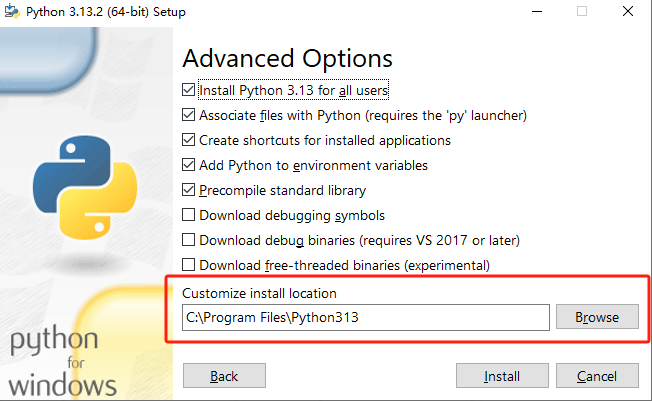Close the Python Setup window
This screenshot has height=401, width=652.
click(628, 11)
